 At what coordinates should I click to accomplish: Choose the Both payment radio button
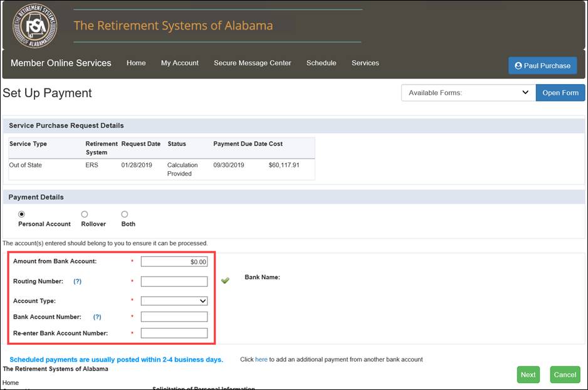pos(125,214)
